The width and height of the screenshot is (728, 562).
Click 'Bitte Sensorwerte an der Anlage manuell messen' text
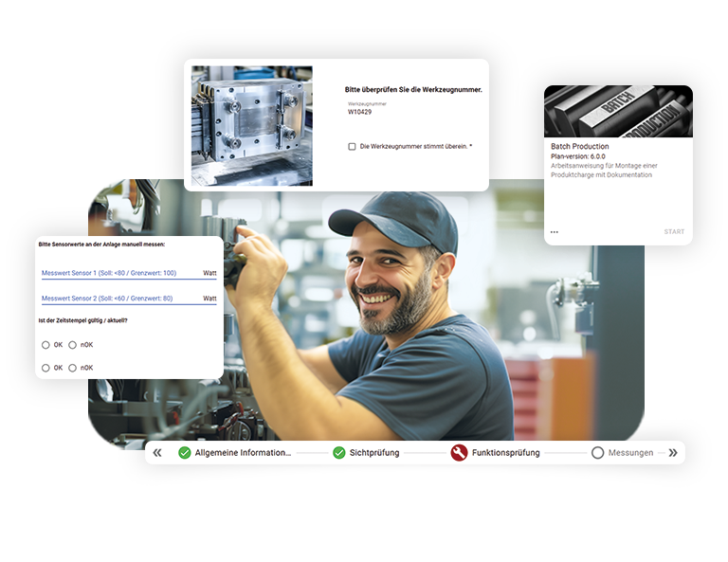(101, 245)
